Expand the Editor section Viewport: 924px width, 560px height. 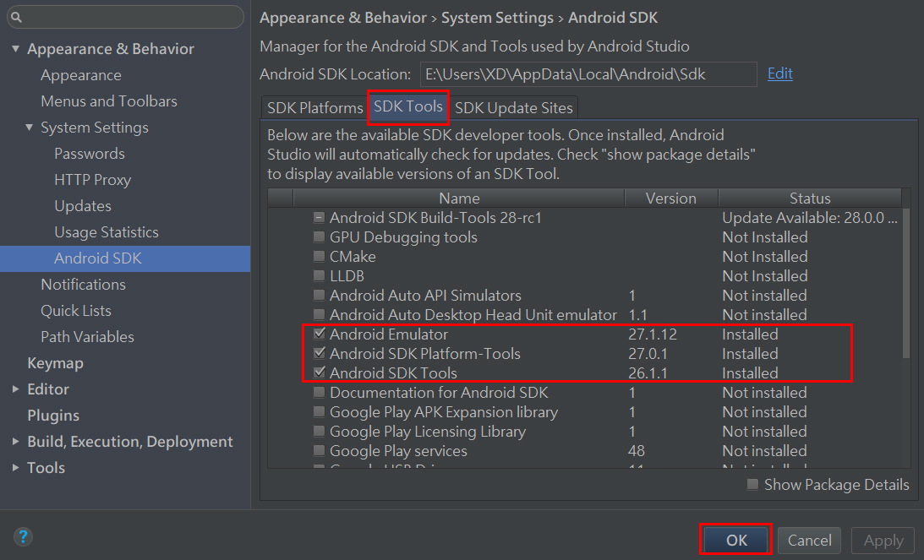click(x=15, y=389)
